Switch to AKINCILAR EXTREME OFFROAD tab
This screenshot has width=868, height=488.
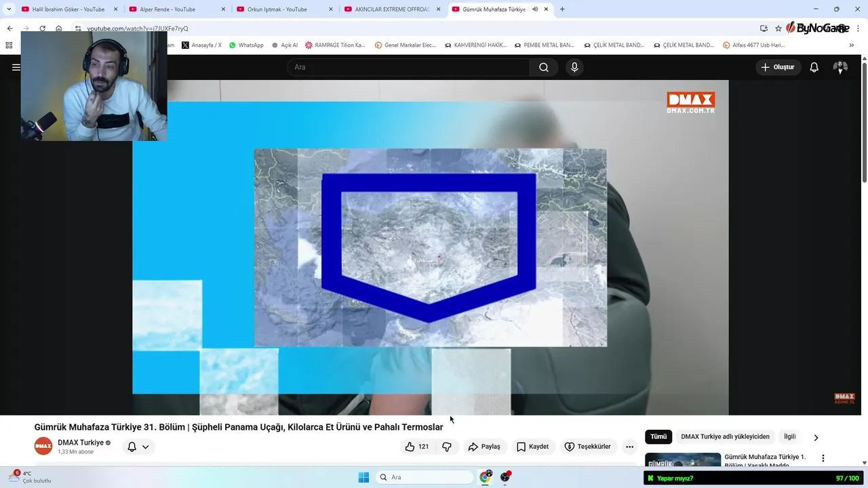pyautogui.click(x=387, y=9)
